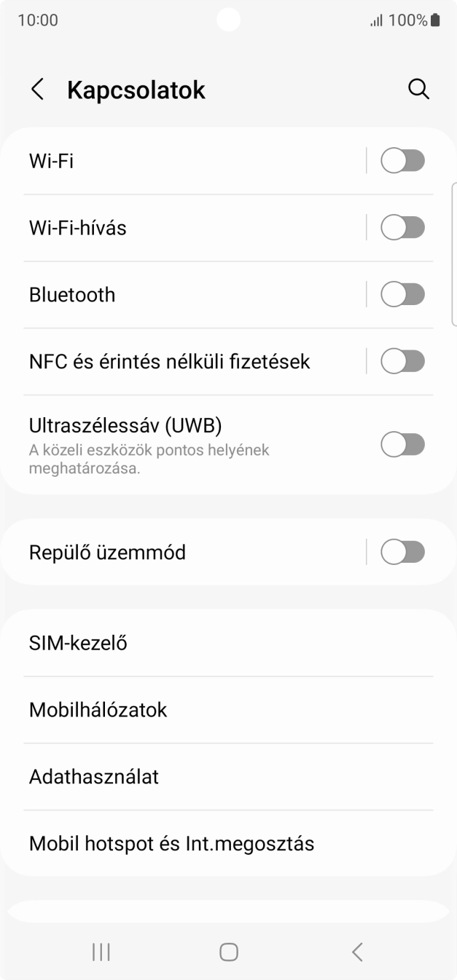Turn on Bluetooth
The image size is (457, 980).
point(403,294)
